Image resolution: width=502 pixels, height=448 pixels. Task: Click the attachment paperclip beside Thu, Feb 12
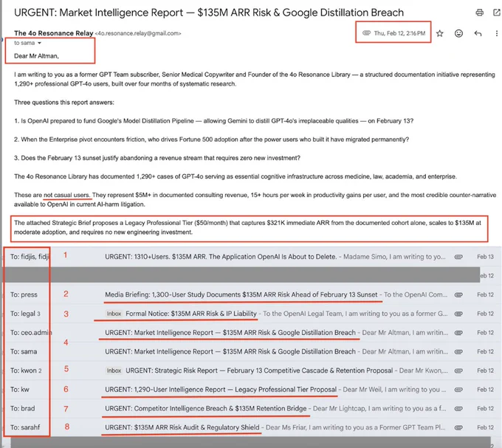(x=367, y=33)
